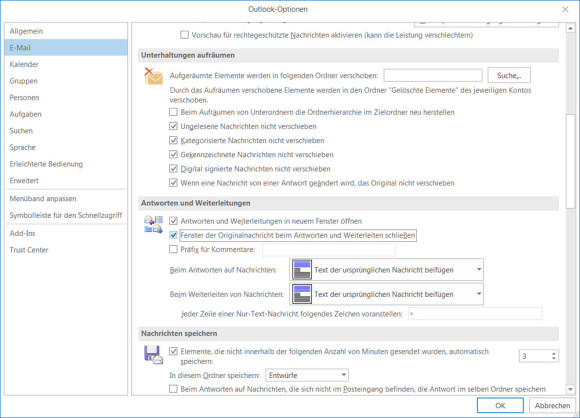This screenshot has height=418, width=580.
Task: Open 'Symbolleiste für den Schnellzugriff' category
Action: click(66, 215)
